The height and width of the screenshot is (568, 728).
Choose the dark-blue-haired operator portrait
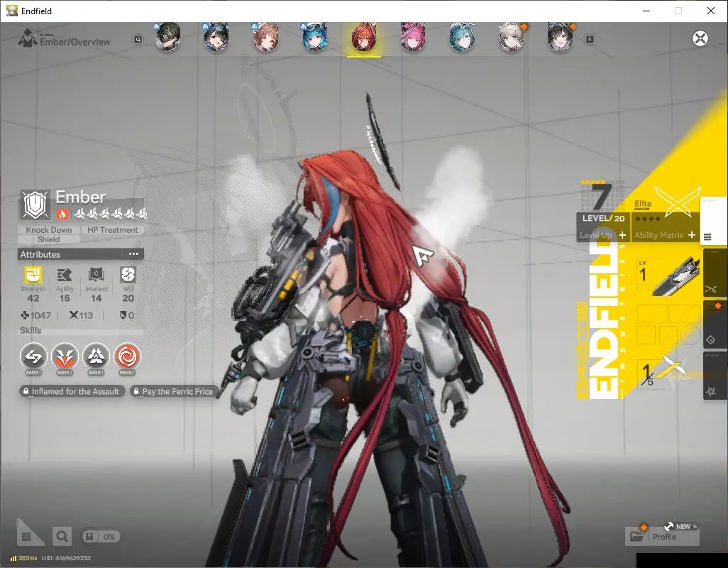(x=216, y=37)
